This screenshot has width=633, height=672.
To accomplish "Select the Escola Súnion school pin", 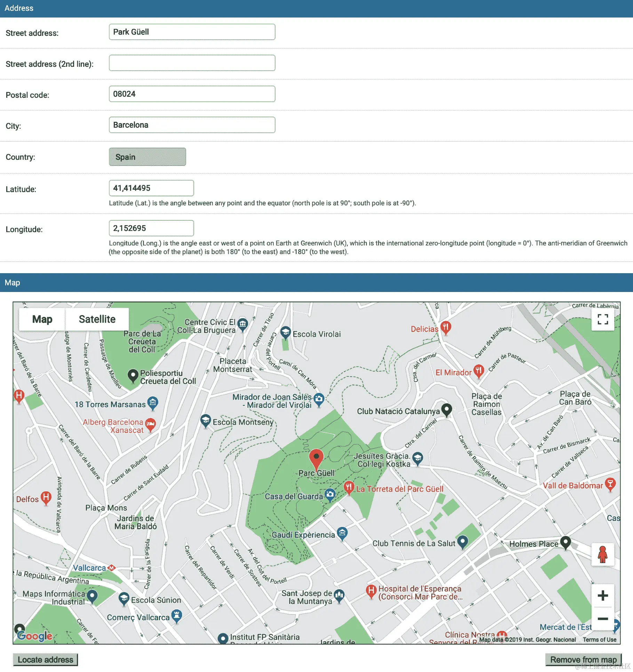I will click(x=124, y=599).
